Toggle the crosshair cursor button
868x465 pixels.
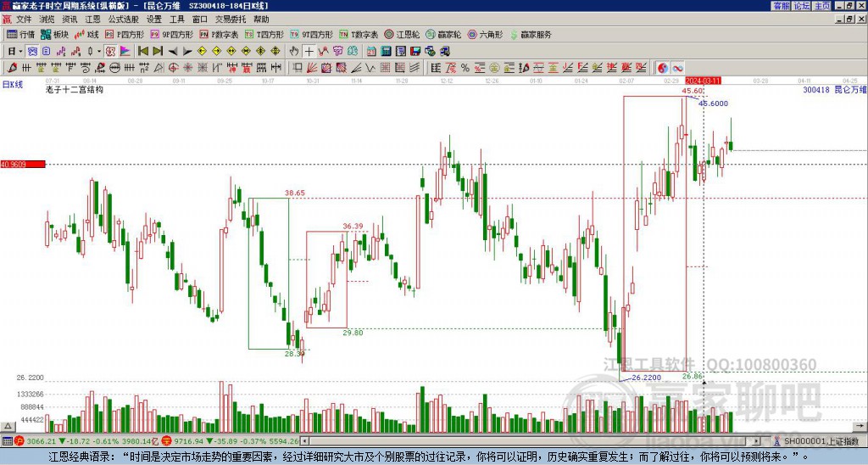[309, 52]
